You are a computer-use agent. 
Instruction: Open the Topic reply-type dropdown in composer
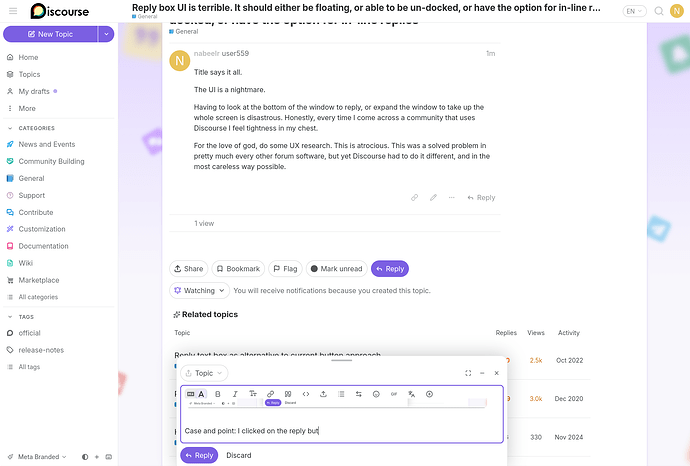204,373
